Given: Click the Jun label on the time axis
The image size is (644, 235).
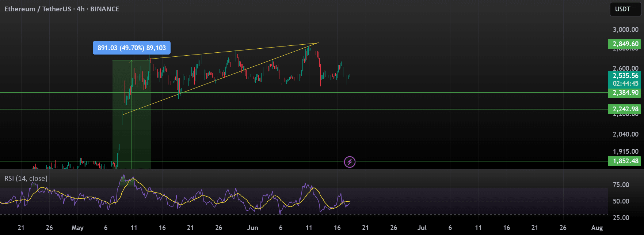Looking at the screenshot, I should tap(252, 228).
